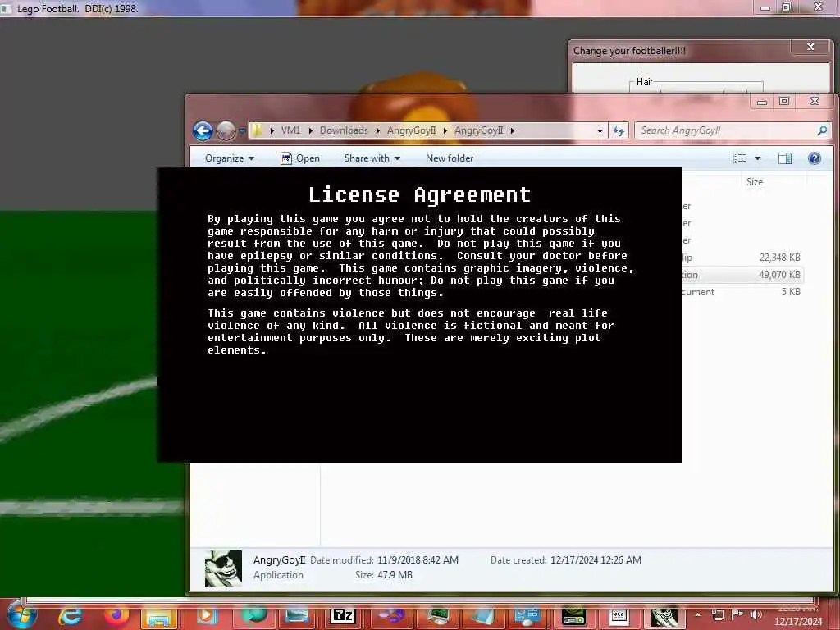Screen dimensions: 840x630
Task: Open Explorer help with the question mark icon
Action: tap(815, 158)
